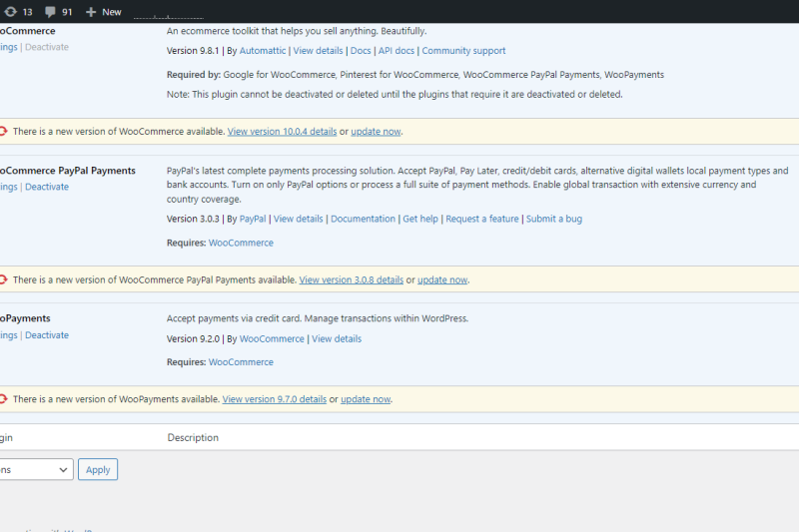The height and width of the screenshot is (532, 799).
Task: Click 'Version 3.0.3' text
Action: (193, 219)
